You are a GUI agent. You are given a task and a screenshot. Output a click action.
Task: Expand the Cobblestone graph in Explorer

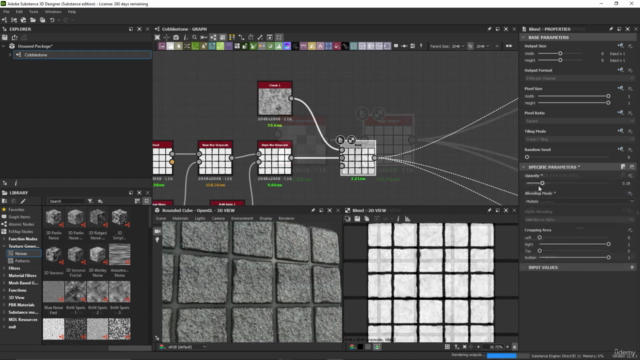click(x=10, y=55)
